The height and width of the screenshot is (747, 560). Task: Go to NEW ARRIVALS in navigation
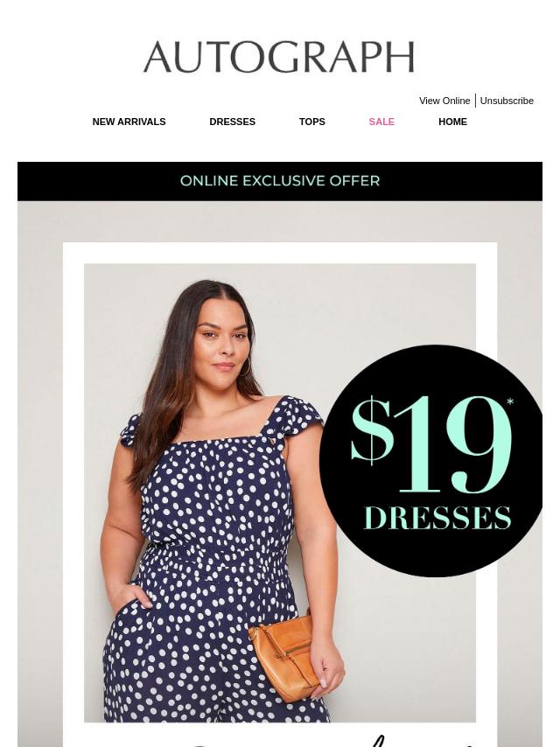(129, 122)
